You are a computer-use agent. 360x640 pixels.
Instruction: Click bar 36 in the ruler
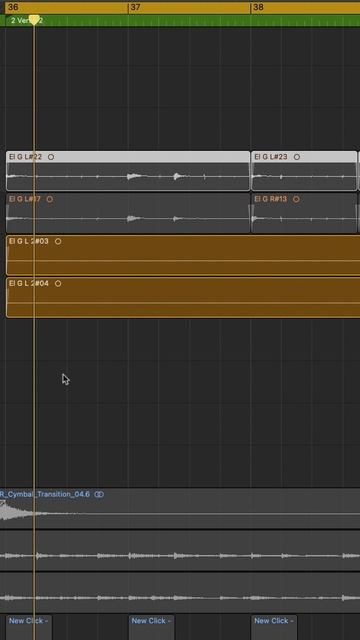click(x=13, y=7)
